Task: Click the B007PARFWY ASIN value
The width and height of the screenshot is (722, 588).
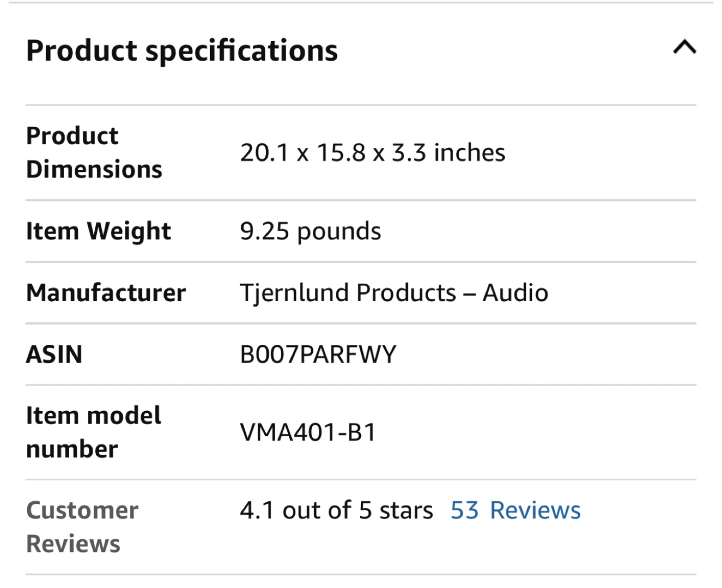Action: click(x=318, y=354)
